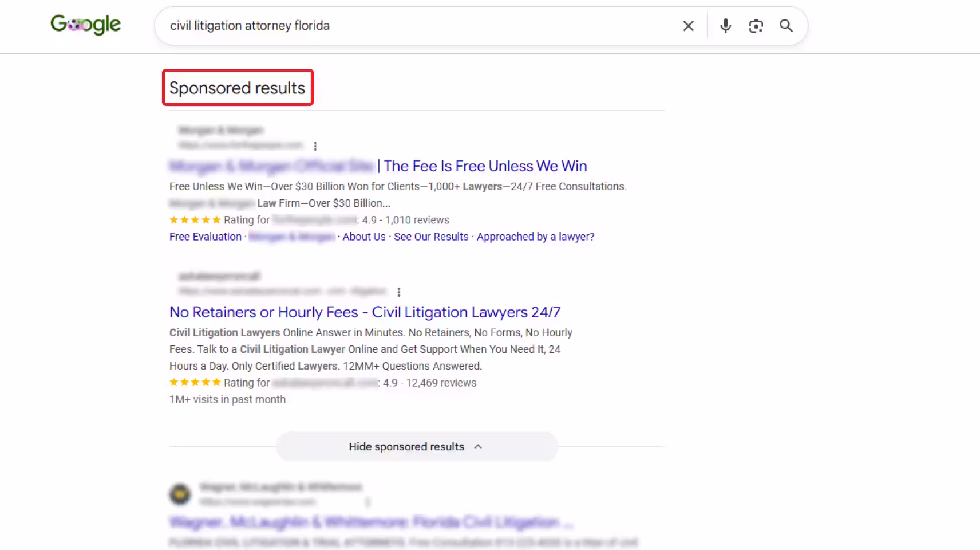Image resolution: width=980 pixels, height=550 pixels.
Task: Click the '4.9 - 1,010 reviews' rating text
Action: pos(406,220)
